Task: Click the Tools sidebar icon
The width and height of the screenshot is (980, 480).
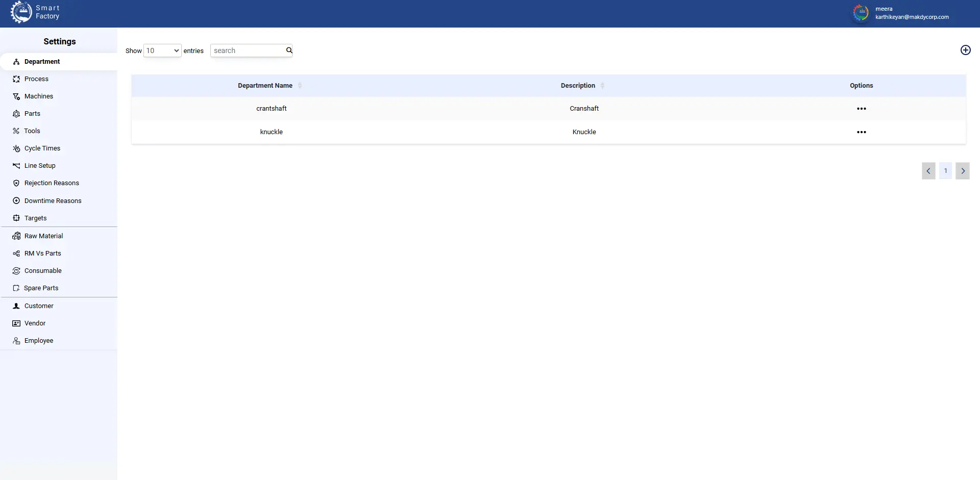Action: click(x=16, y=131)
